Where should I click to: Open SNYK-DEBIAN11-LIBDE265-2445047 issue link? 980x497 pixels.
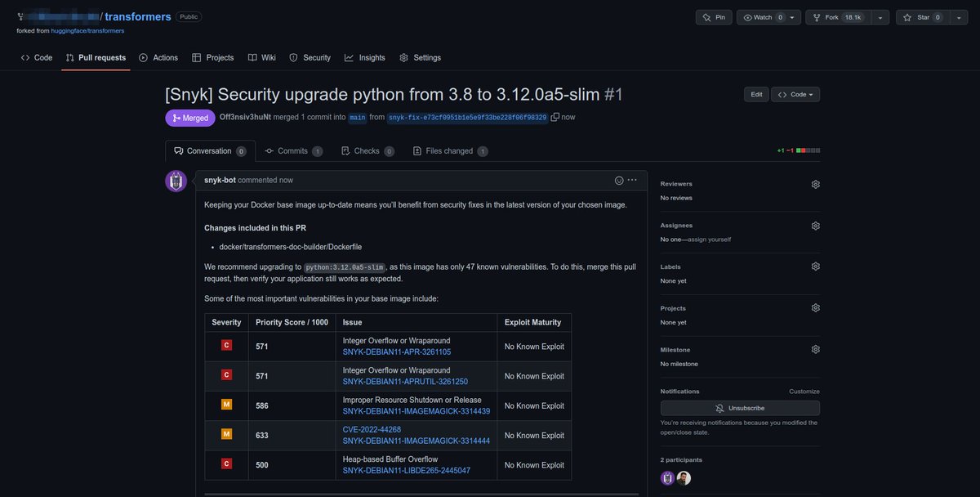click(x=407, y=471)
